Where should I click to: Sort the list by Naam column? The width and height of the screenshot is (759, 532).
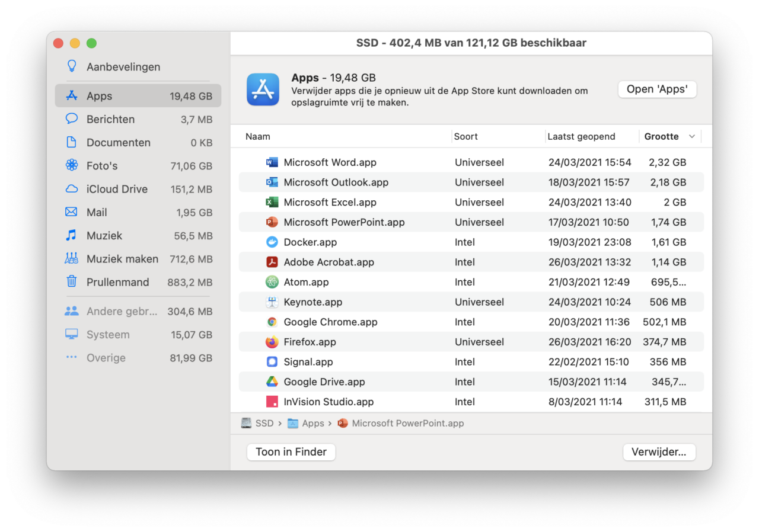pyautogui.click(x=258, y=136)
